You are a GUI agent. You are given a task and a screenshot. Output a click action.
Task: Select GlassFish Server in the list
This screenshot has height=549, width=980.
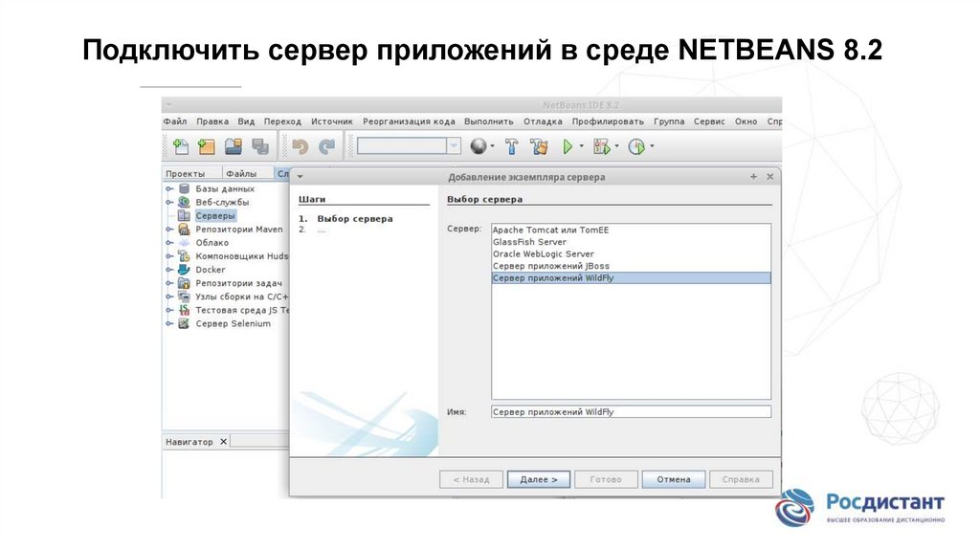pyautogui.click(x=632, y=242)
